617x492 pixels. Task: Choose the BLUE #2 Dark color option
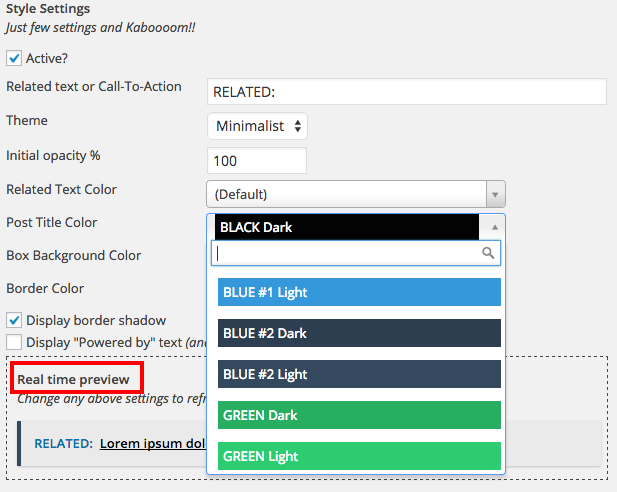tap(358, 333)
